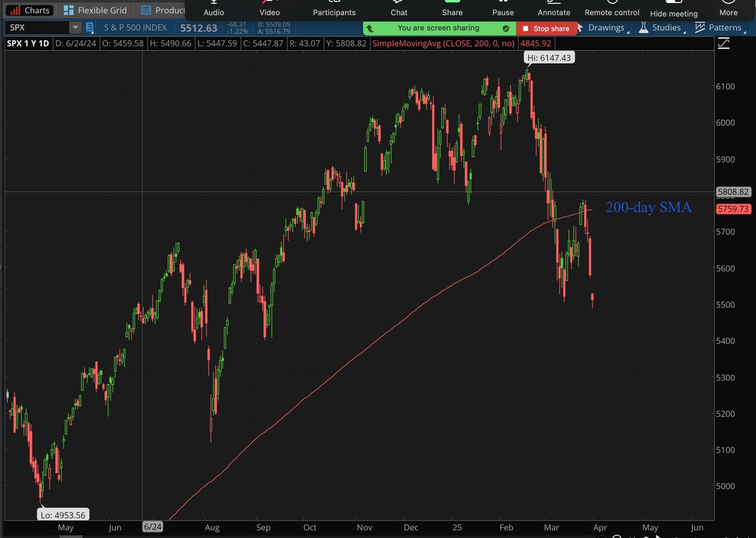756x538 pixels.
Task: Click the 5808.82 price axis label
Action: pyautogui.click(x=733, y=192)
